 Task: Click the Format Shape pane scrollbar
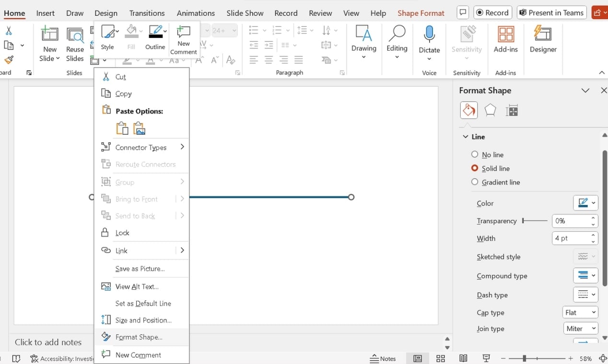coord(605,218)
